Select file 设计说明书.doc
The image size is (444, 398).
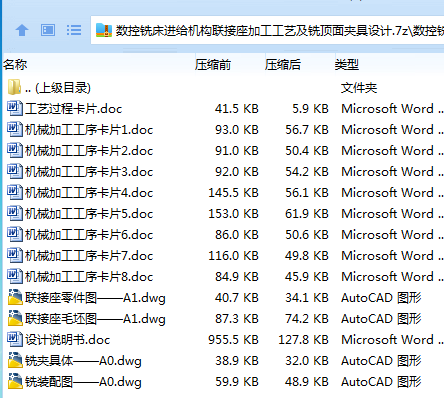[x=68, y=340]
